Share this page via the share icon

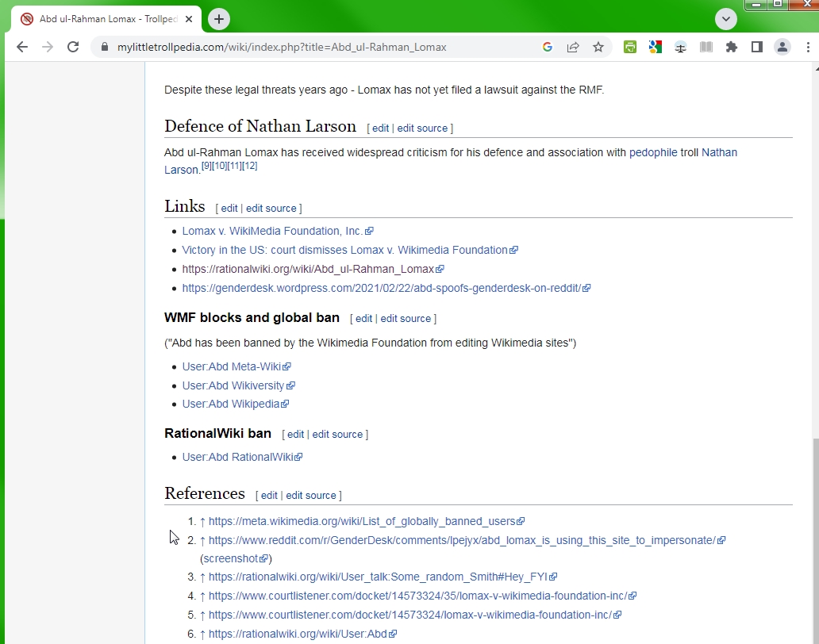[573, 47]
